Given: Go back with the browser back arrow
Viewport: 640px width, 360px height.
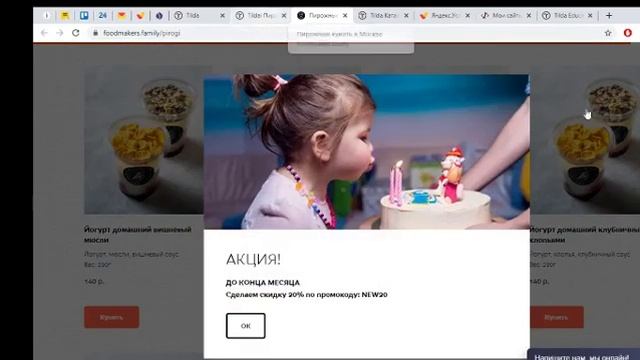Looking at the screenshot, I should [x=44, y=33].
